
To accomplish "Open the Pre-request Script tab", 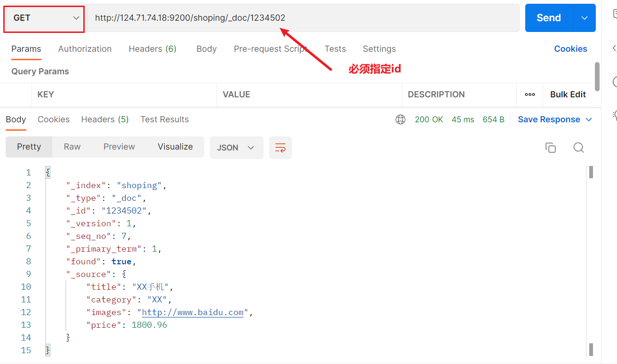I will [271, 49].
